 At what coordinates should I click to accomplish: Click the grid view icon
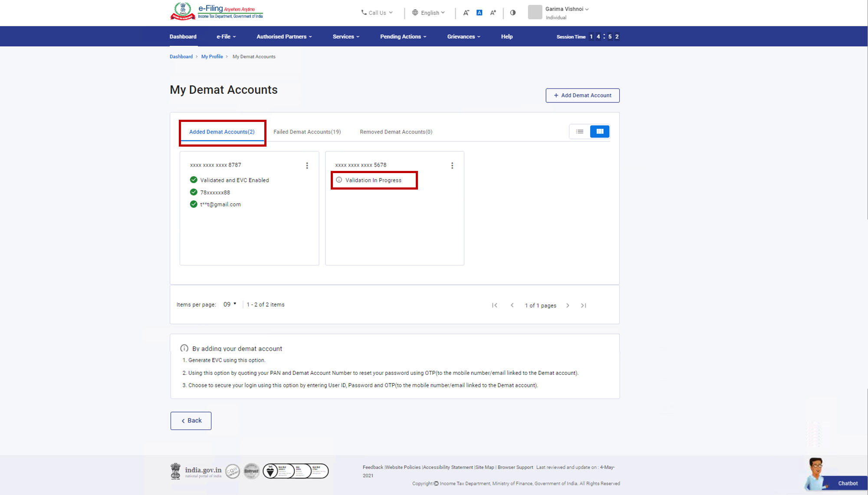click(600, 131)
